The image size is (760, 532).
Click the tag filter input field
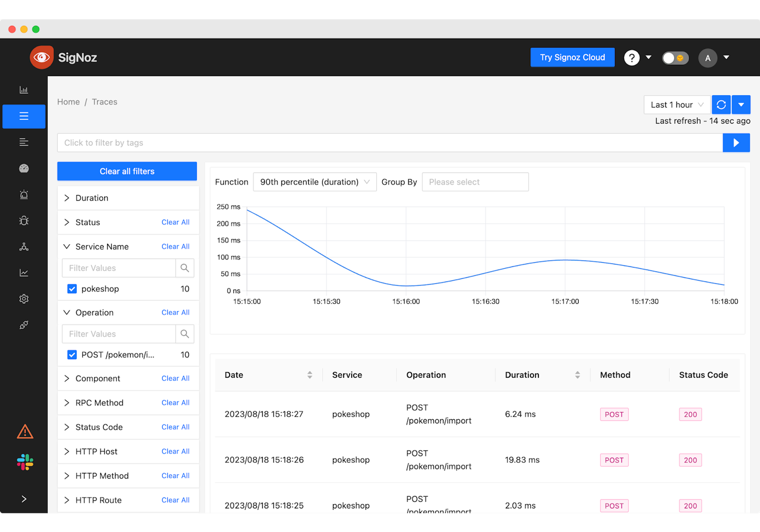point(342,142)
